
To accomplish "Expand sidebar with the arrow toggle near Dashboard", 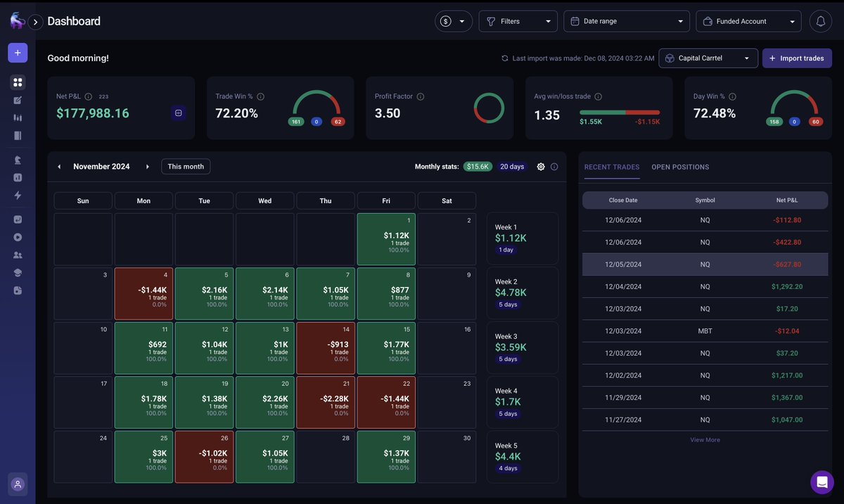I will [x=35, y=22].
